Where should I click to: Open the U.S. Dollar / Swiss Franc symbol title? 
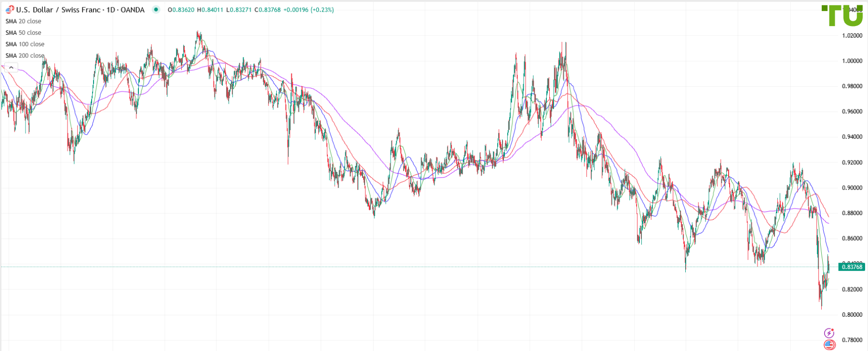(x=80, y=10)
